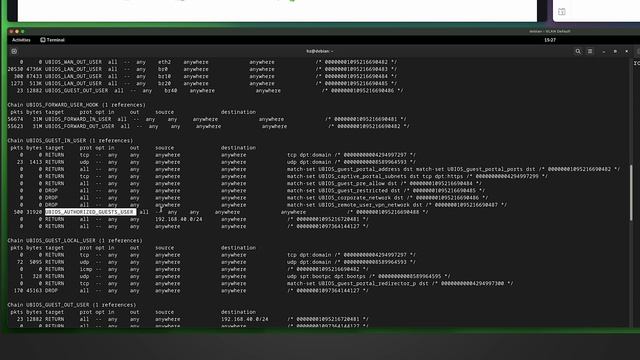Image resolution: width=640 pixels, height=360 pixels.
Task: Click the 'Chain UBIOS_GUEST_OUT_USER (1 references)' line
Action: (x=72, y=305)
